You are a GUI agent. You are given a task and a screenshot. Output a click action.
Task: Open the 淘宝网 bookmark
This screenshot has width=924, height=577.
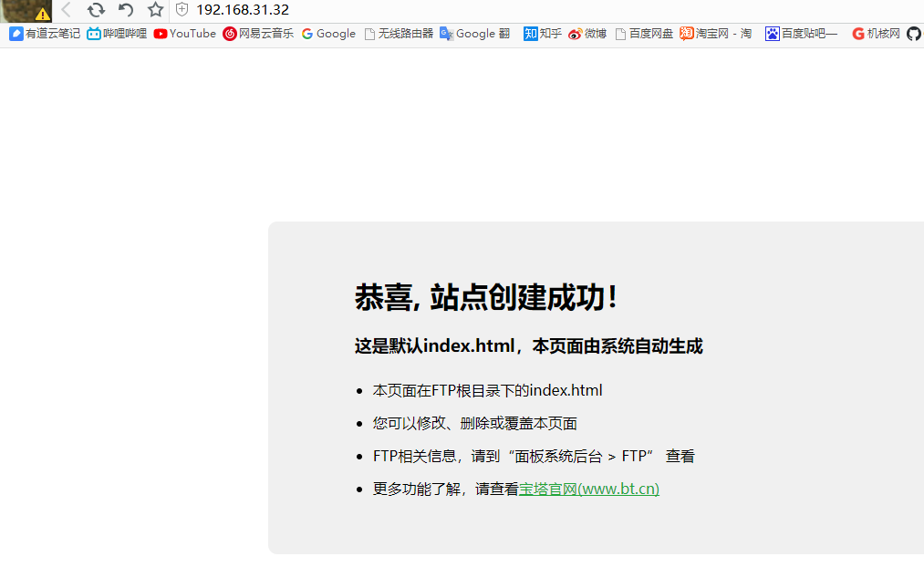coord(716,34)
